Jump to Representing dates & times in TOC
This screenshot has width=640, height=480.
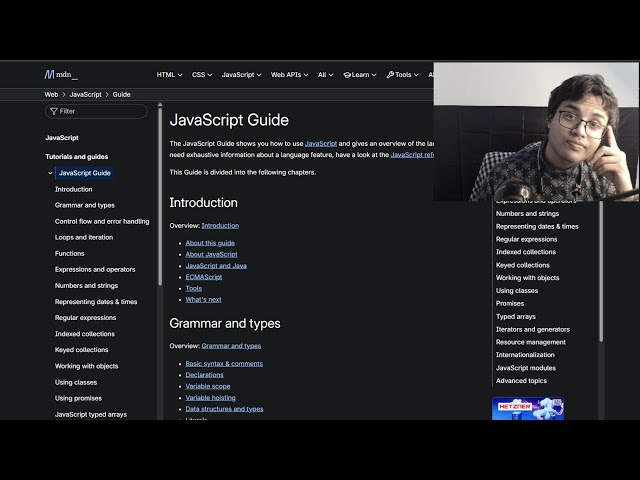[537, 227]
